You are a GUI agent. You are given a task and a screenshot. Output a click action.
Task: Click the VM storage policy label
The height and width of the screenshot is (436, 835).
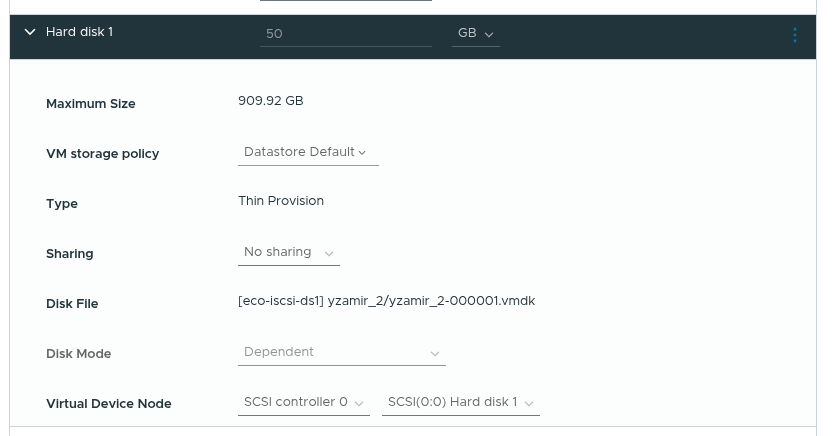(x=103, y=154)
